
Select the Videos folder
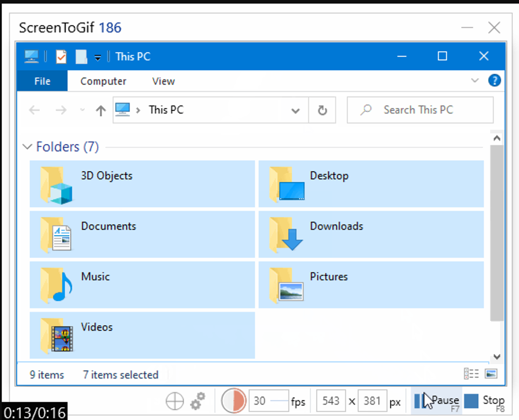[142, 335]
